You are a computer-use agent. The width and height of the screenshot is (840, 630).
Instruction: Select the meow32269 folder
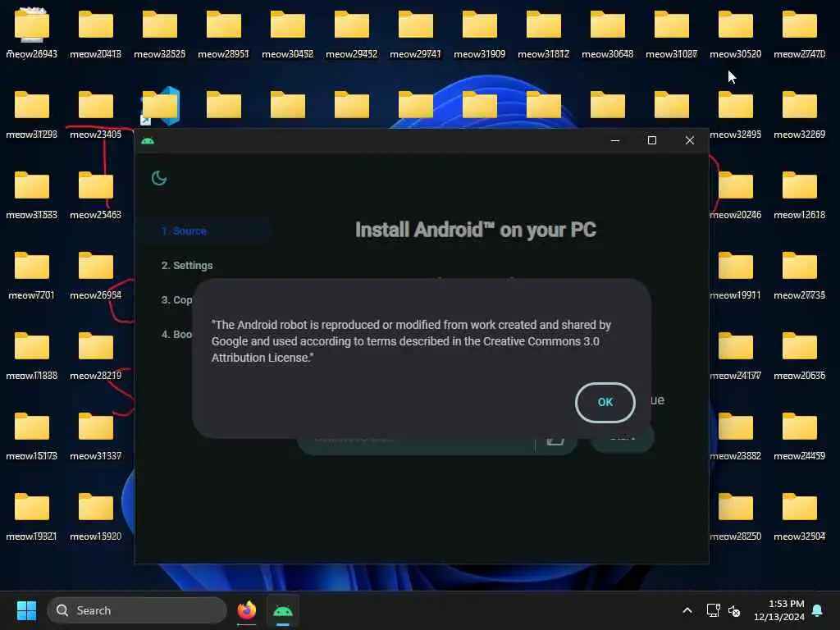pos(799,115)
